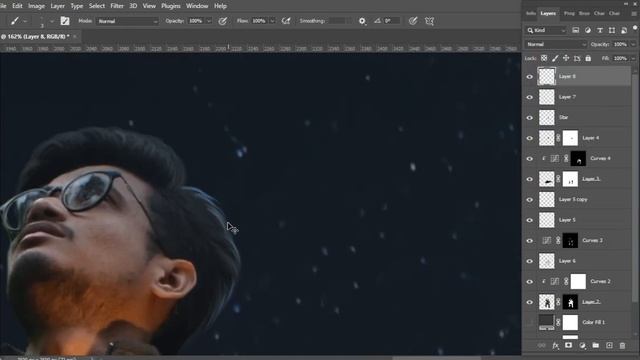Filter layers by adjustment layers icon
The width and height of the screenshot is (640, 360).
(x=588, y=30)
